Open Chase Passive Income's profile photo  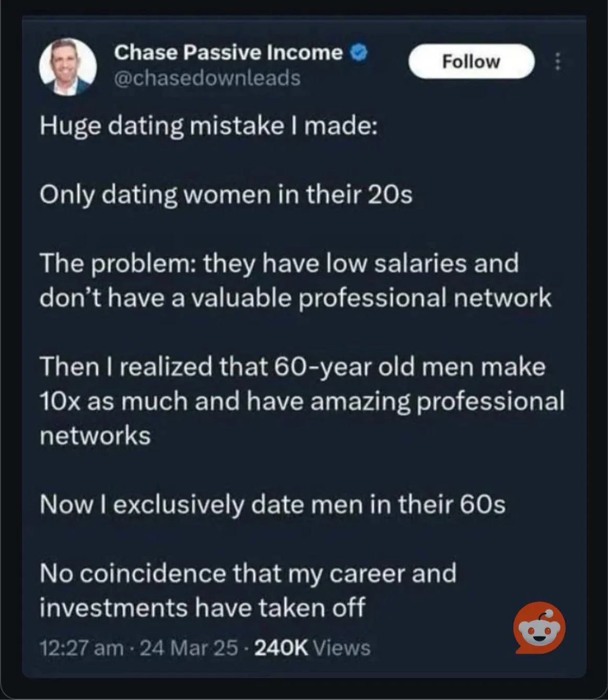click(x=68, y=67)
